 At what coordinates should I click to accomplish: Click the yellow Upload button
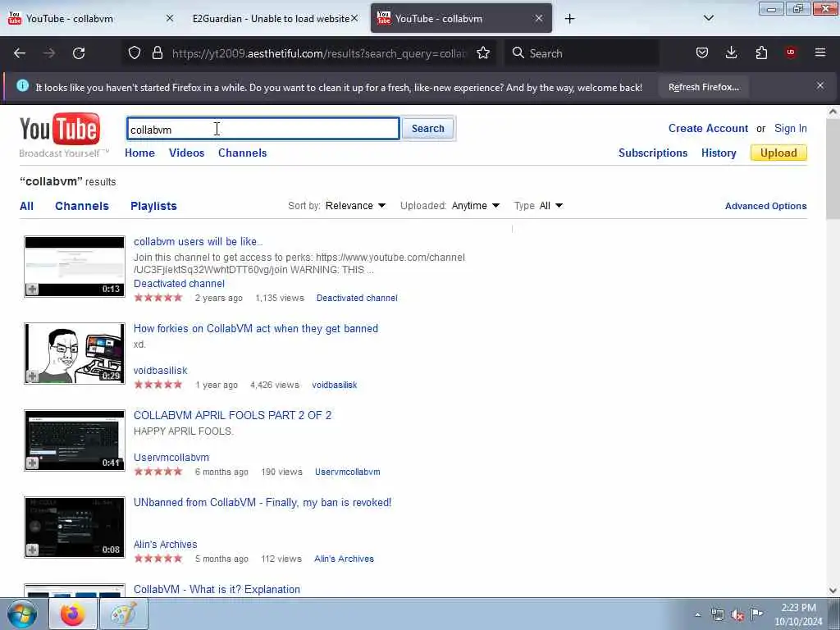pos(778,153)
